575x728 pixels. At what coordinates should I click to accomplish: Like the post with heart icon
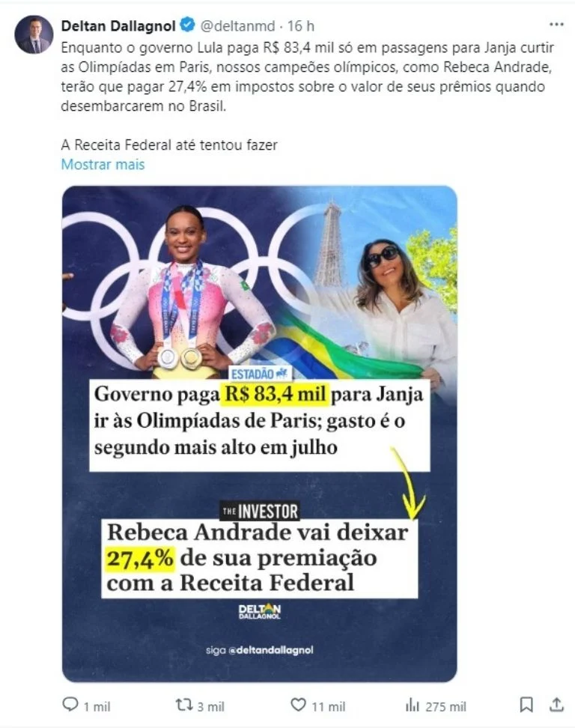click(298, 705)
